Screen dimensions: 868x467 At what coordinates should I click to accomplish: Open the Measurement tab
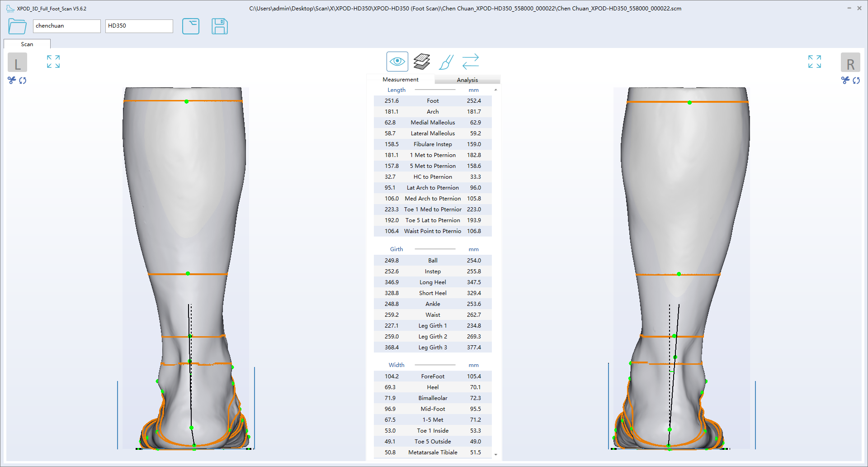401,80
